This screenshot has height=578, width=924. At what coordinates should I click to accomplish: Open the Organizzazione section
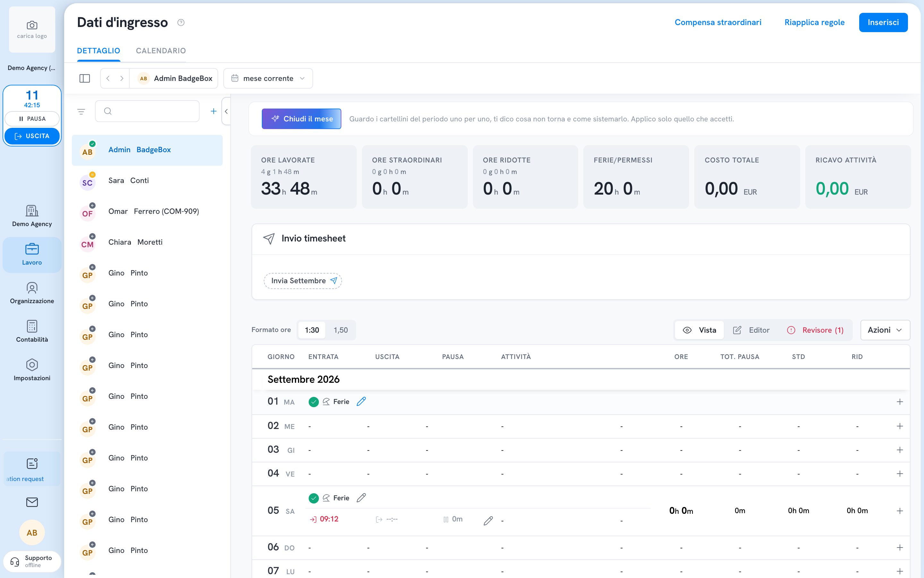[x=32, y=293]
